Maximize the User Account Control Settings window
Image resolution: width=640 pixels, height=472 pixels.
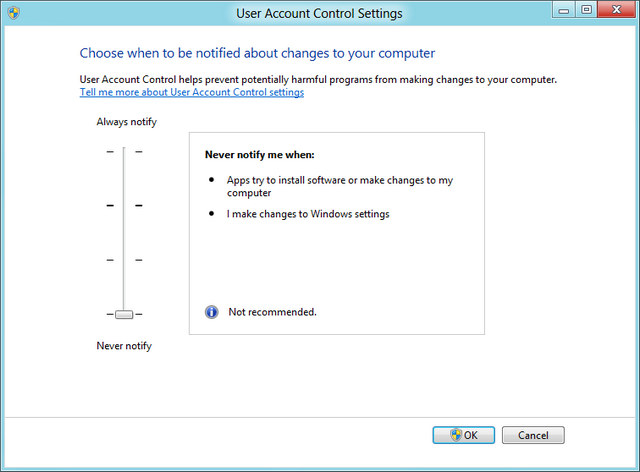point(587,10)
